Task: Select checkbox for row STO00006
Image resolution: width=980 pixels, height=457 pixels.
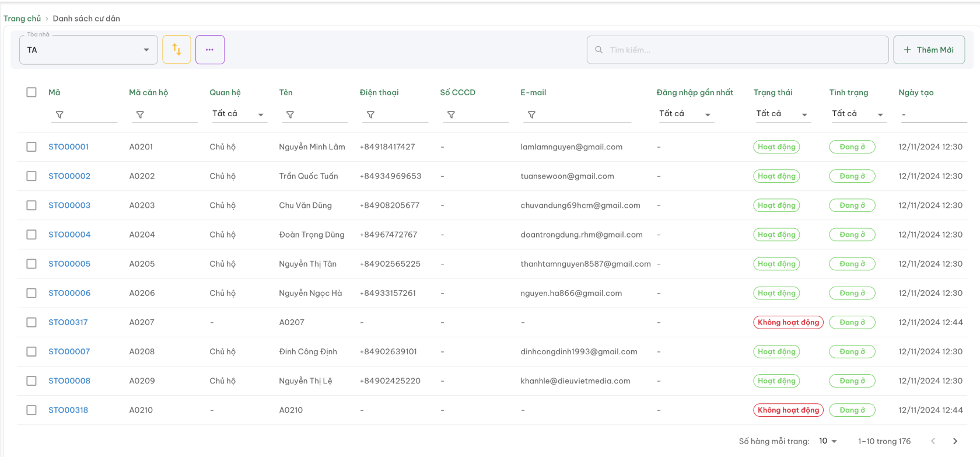Action: (x=32, y=293)
